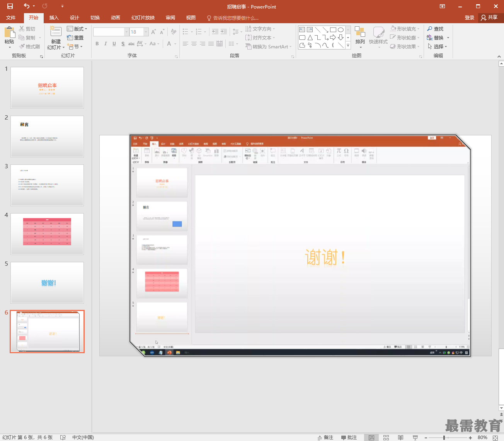Open the Arrange (排列) tool
Image resolution: width=504 pixels, height=441 pixels.
pyautogui.click(x=360, y=38)
